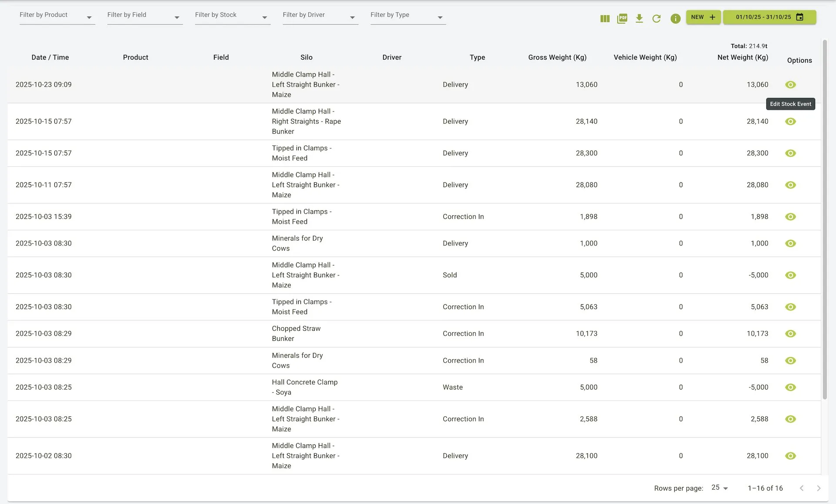Viewport: 836px width, 504px height.
Task: View the 28,300 kg Moist Feed delivery
Action: pyautogui.click(x=790, y=153)
